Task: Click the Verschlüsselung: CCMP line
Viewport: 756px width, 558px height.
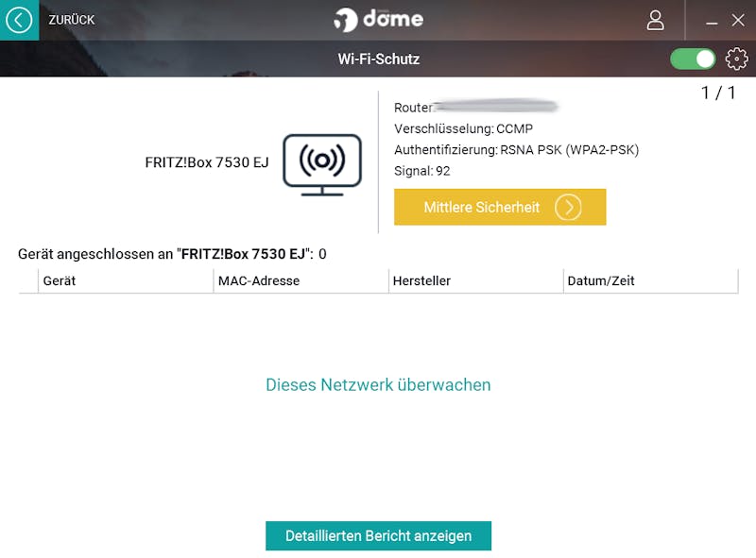Action: (463, 128)
